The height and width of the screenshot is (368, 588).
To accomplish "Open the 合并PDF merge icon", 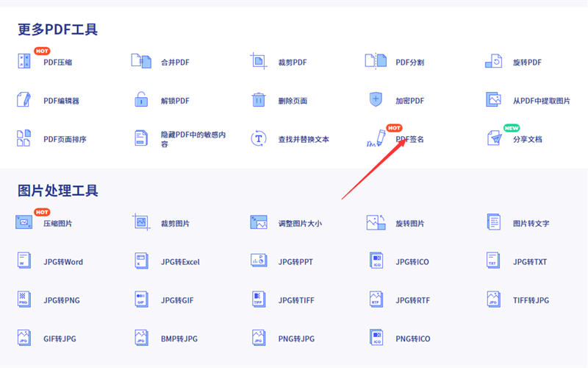I will (x=140, y=62).
